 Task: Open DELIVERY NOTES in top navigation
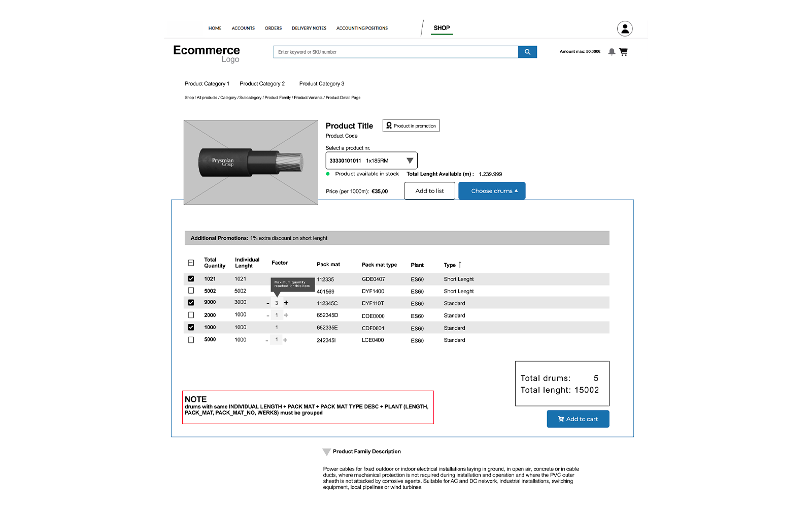pos(309,28)
